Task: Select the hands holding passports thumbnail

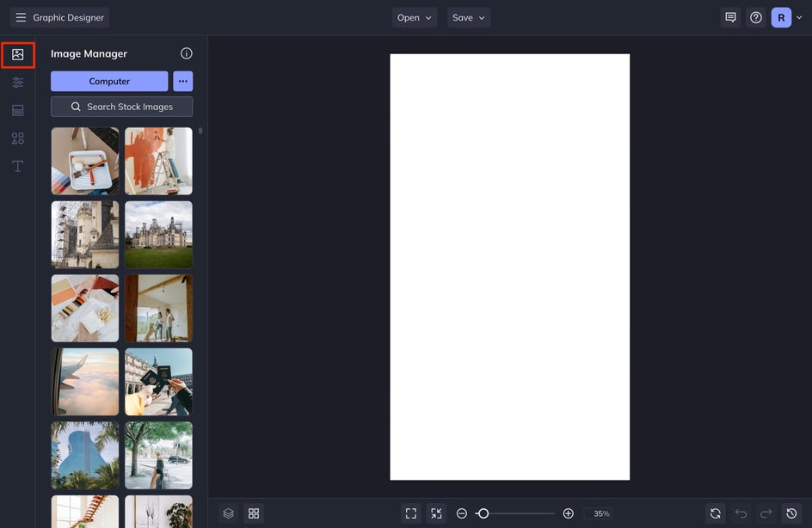Action: tap(158, 382)
